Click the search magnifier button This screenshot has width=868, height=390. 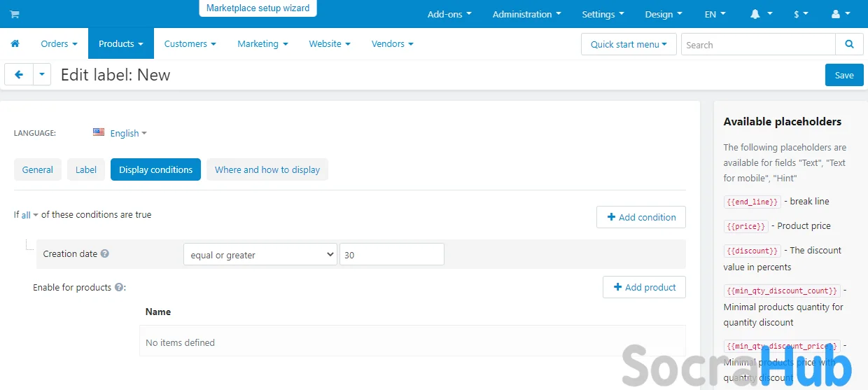point(849,44)
